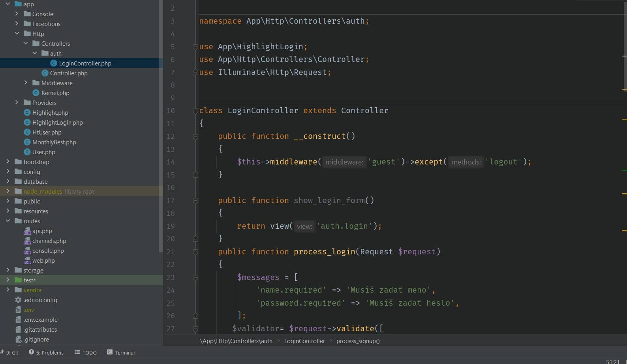Click the TODO list icon
627x364 pixels.
pos(77,352)
